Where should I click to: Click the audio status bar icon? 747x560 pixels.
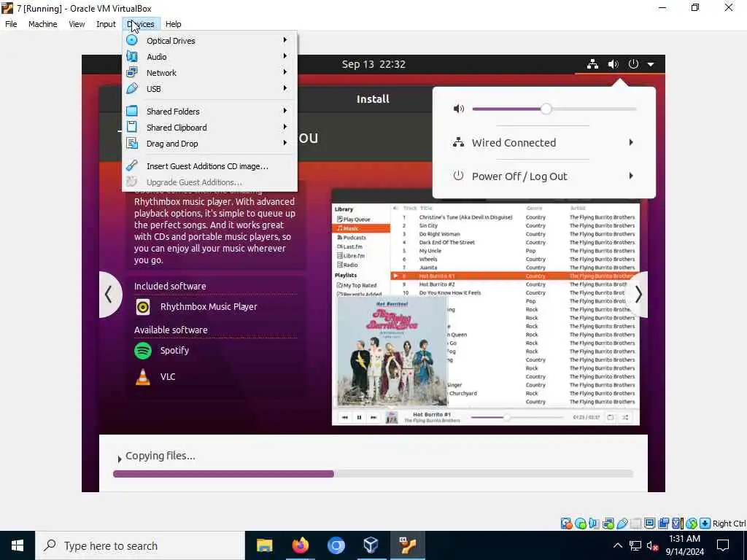tap(594, 524)
